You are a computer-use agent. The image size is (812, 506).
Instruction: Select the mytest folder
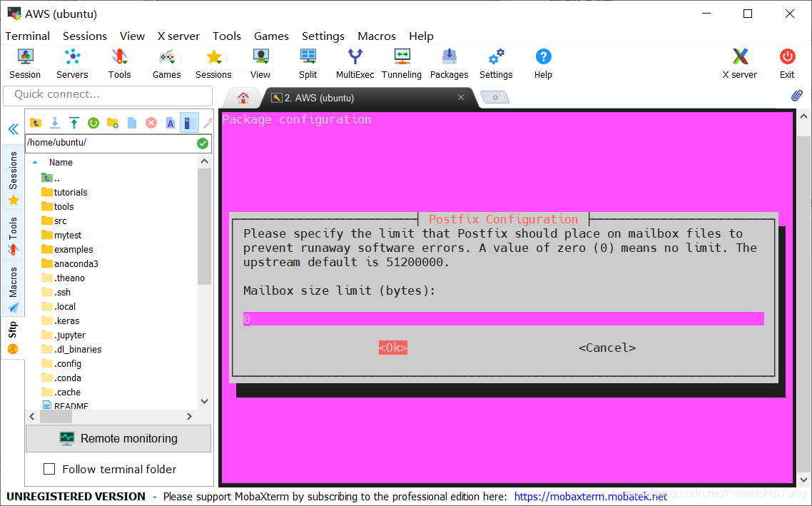(x=61, y=235)
